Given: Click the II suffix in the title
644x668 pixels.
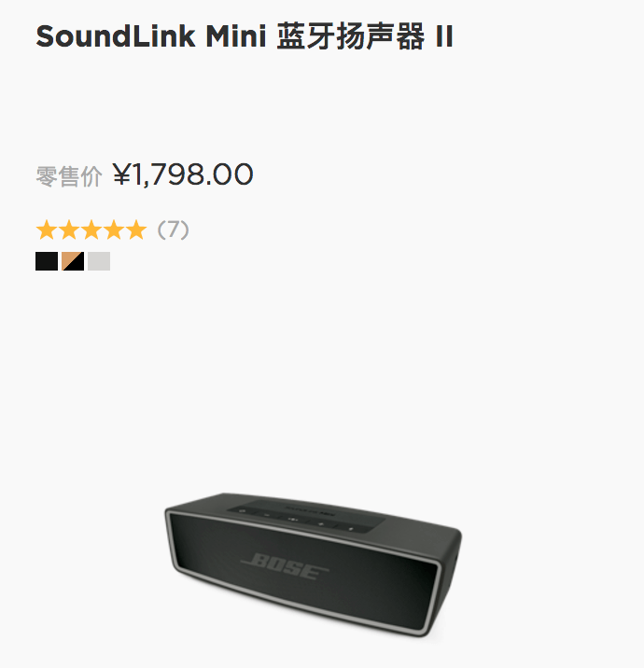Looking at the screenshot, I should pos(444,36).
